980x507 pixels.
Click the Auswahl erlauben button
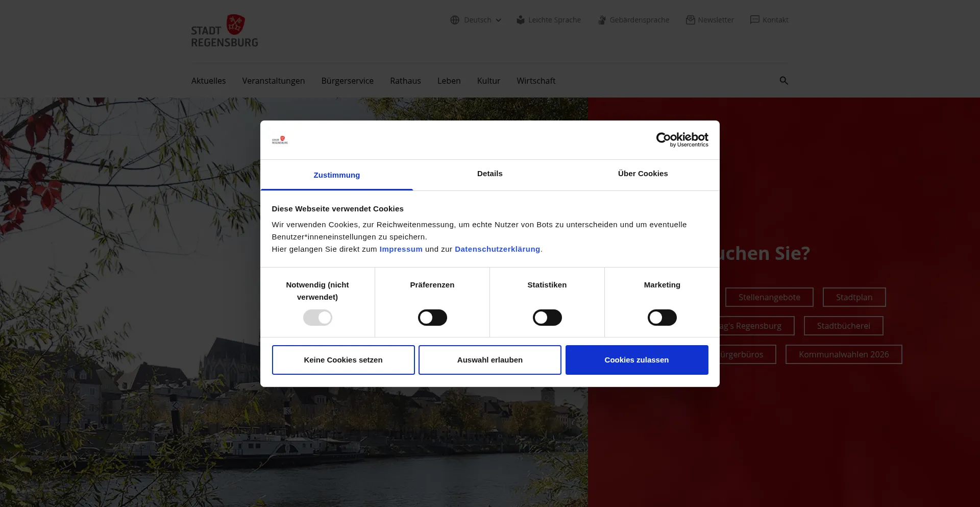(x=489, y=360)
